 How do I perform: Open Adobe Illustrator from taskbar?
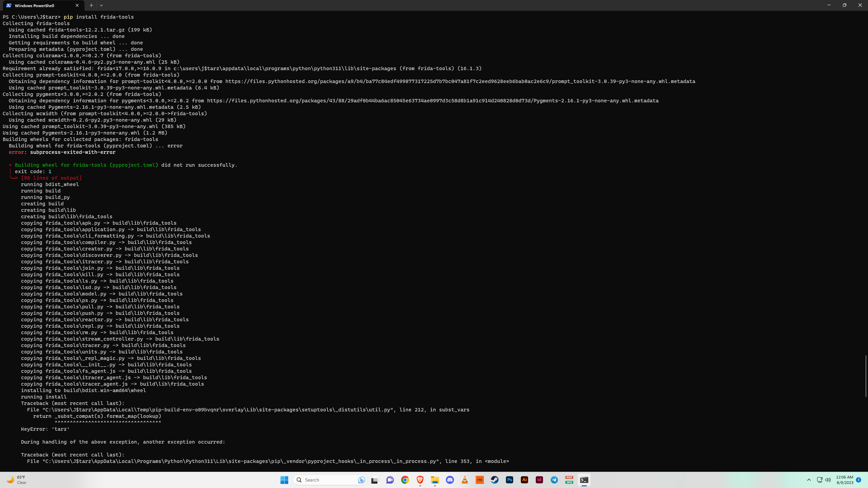(x=525, y=480)
